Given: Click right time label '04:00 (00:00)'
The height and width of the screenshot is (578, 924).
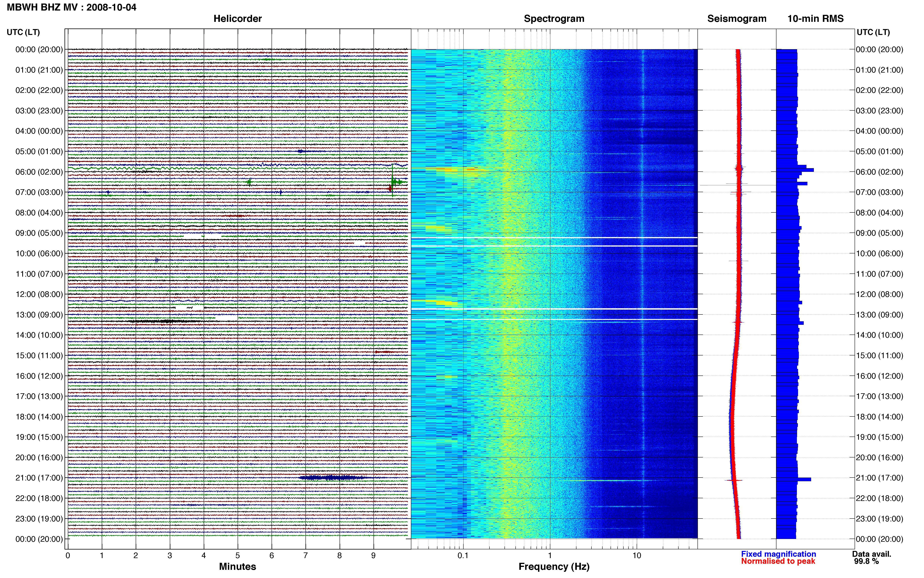Looking at the screenshot, I should 879,131.
